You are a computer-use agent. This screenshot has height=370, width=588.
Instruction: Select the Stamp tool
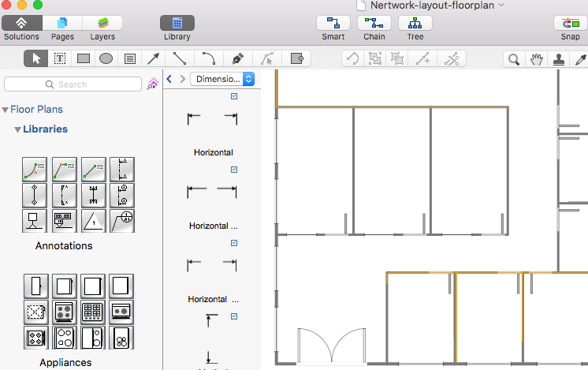(559, 59)
